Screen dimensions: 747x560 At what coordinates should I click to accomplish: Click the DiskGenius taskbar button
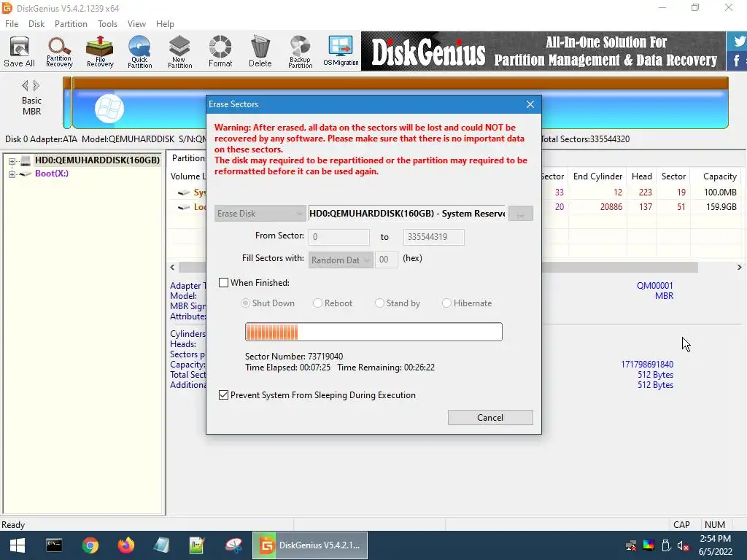pyautogui.click(x=309, y=545)
